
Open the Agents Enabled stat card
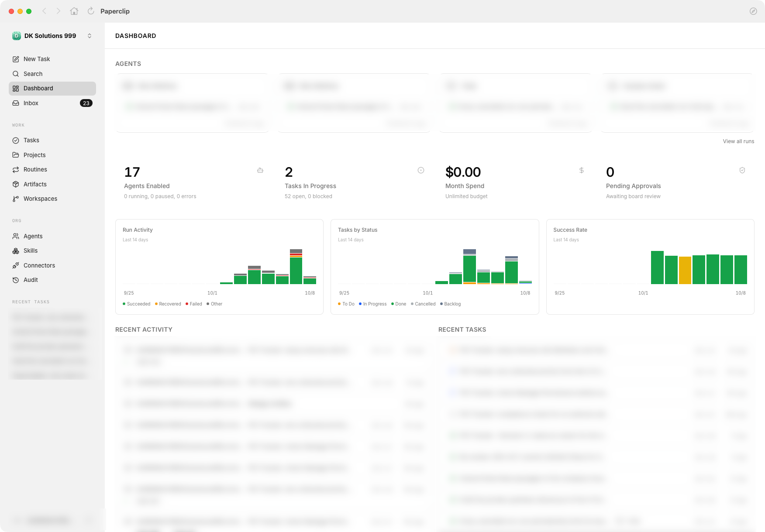point(194,183)
